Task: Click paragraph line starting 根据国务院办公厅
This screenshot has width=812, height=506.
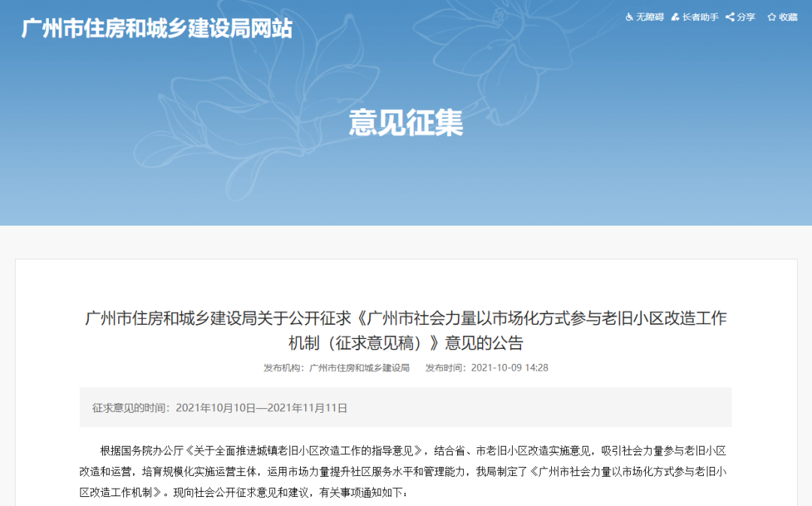Action: [x=414, y=450]
